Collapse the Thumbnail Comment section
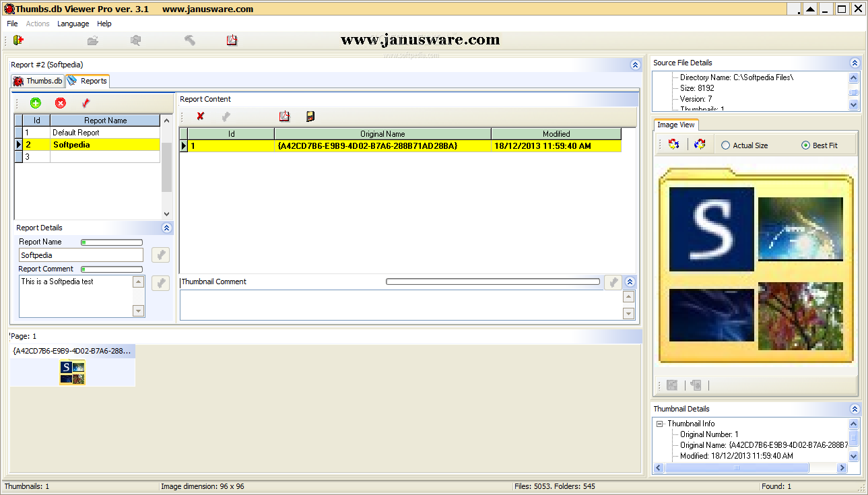868x495 pixels. coord(630,282)
